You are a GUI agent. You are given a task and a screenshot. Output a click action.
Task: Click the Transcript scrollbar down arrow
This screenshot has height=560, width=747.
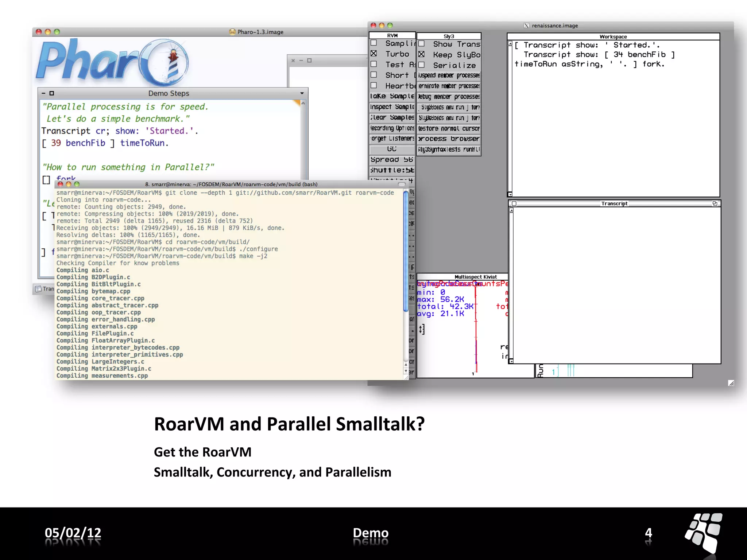pyautogui.click(x=511, y=361)
